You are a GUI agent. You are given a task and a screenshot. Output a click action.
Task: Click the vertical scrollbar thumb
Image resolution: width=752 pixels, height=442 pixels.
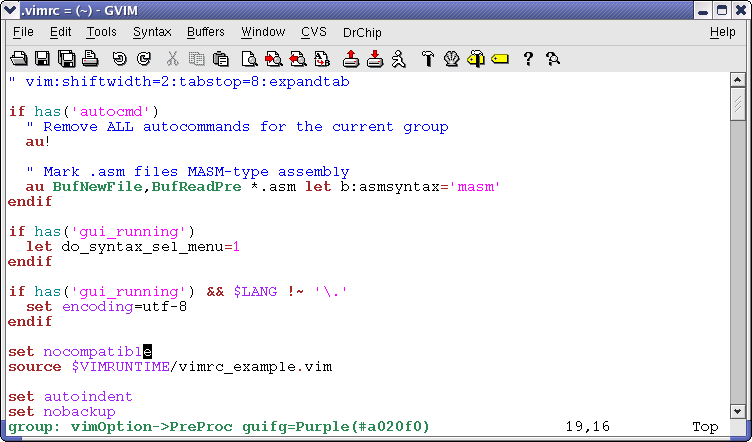coord(738,104)
